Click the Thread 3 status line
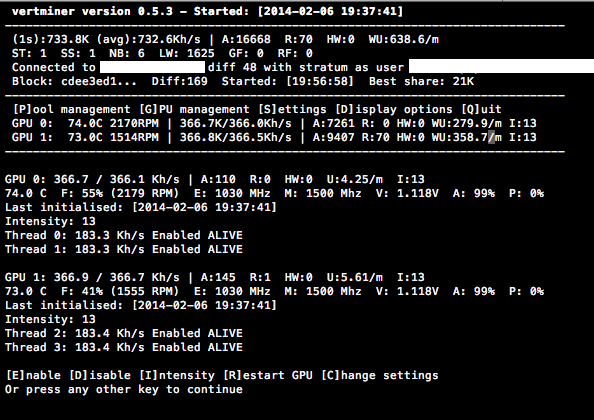The width and height of the screenshot is (594, 420). pos(124,347)
